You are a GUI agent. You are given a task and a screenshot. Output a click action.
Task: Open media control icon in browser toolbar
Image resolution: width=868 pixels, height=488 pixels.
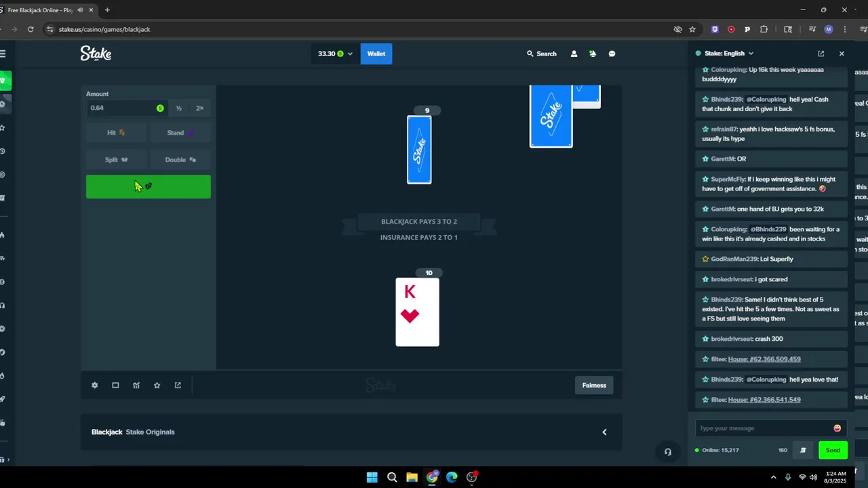pyautogui.click(x=812, y=29)
